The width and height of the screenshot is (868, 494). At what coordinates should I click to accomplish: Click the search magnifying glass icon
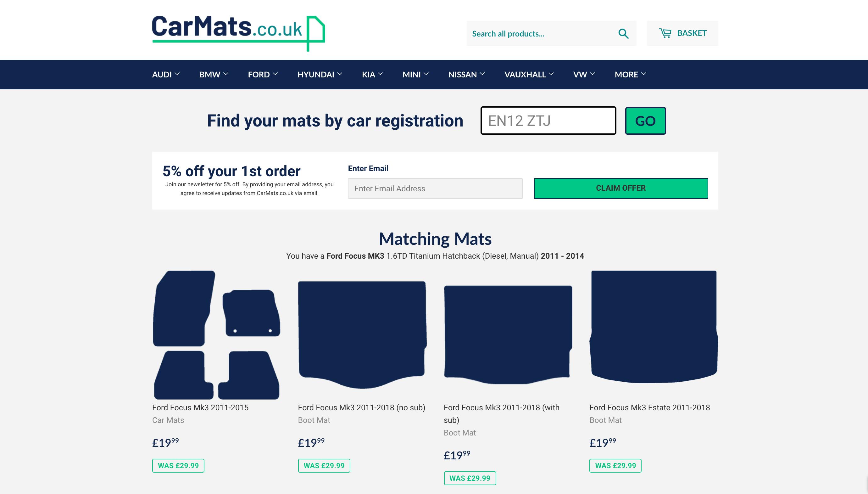[623, 33]
